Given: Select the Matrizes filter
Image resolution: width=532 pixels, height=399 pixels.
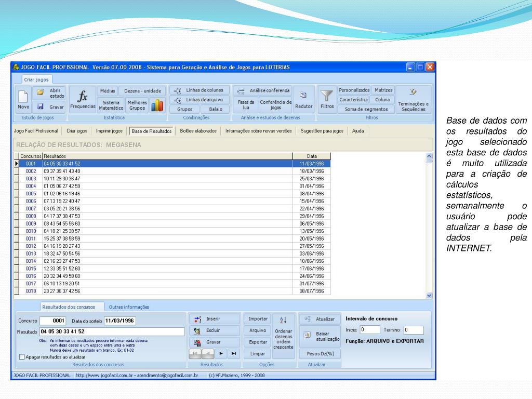Looking at the screenshot, I should [383, 90].
